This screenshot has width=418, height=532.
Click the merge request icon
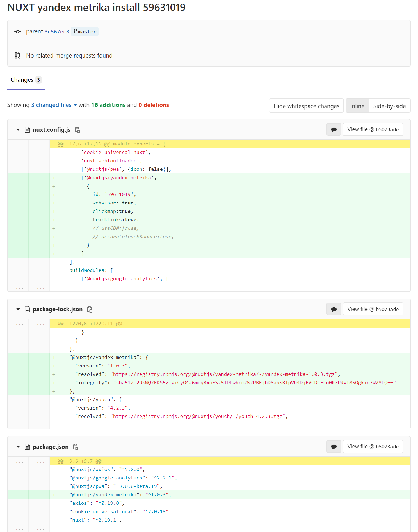[18, 56]
